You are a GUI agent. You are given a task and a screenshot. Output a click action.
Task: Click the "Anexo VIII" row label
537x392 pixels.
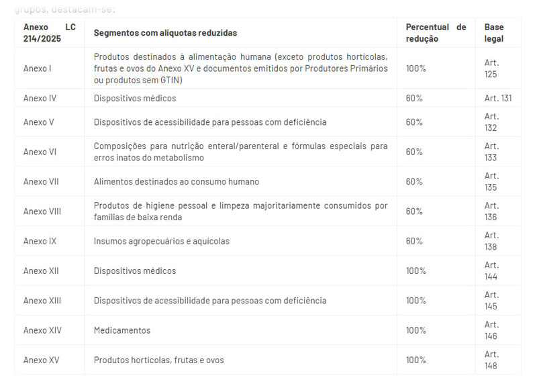42,211
